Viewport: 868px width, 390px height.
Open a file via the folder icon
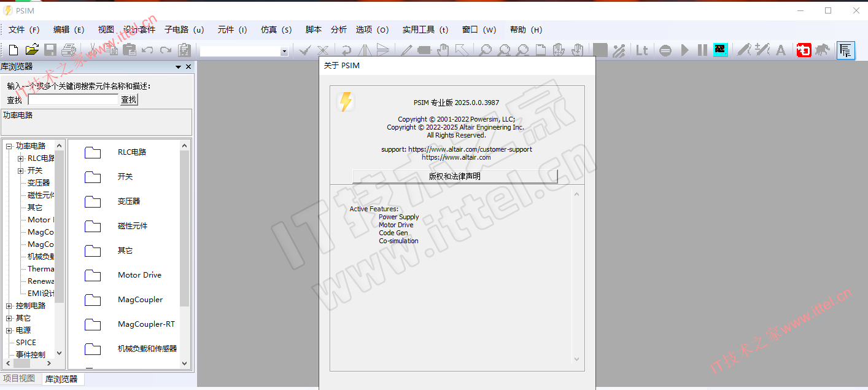32,50
